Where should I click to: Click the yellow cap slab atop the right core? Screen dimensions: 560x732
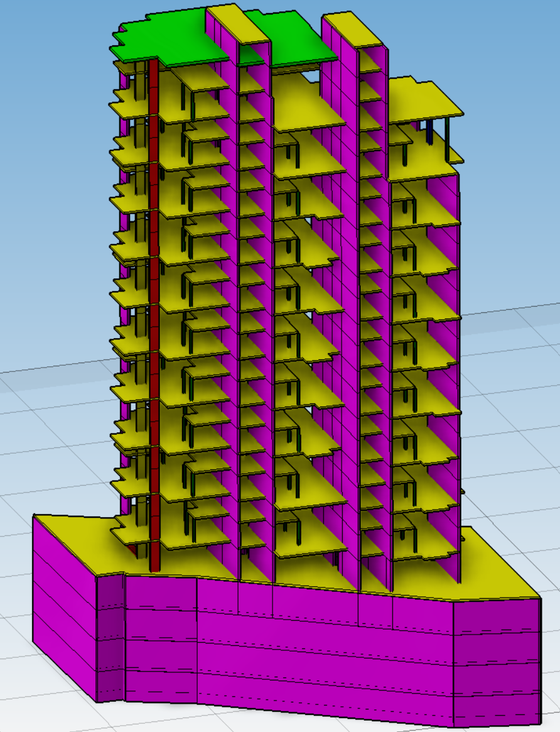(353, 31)
